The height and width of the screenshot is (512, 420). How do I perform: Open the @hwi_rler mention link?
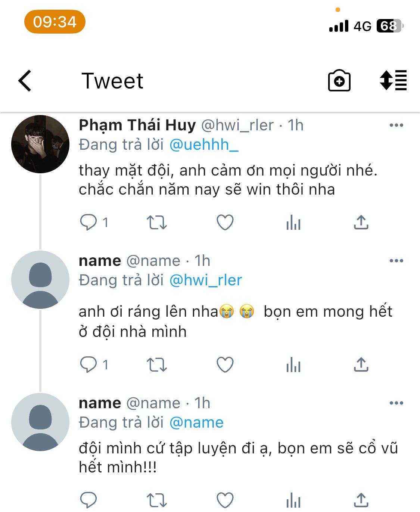pyautogui.click(x=206, y=280)
